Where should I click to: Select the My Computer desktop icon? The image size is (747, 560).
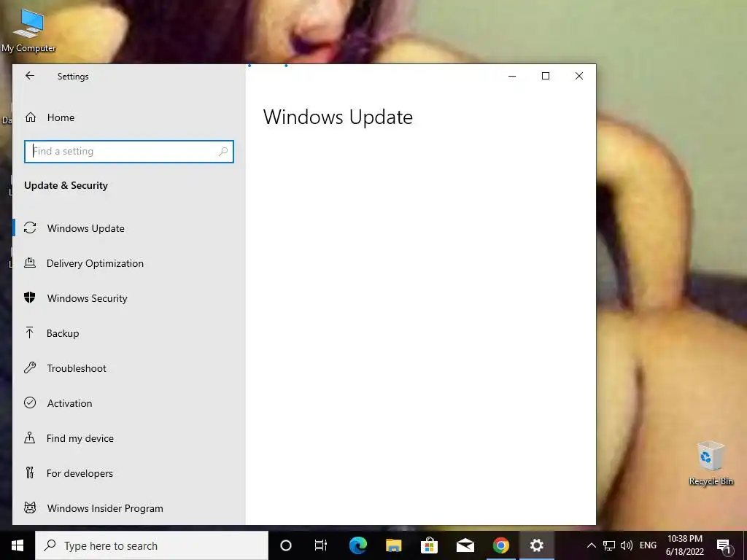28,30
